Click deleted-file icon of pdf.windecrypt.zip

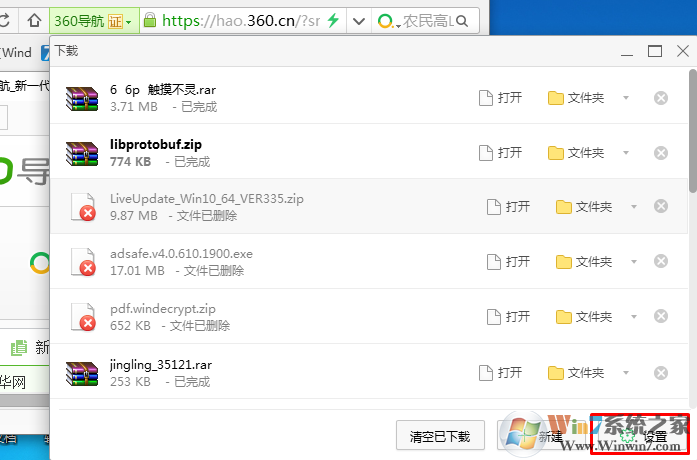point(84,317)
